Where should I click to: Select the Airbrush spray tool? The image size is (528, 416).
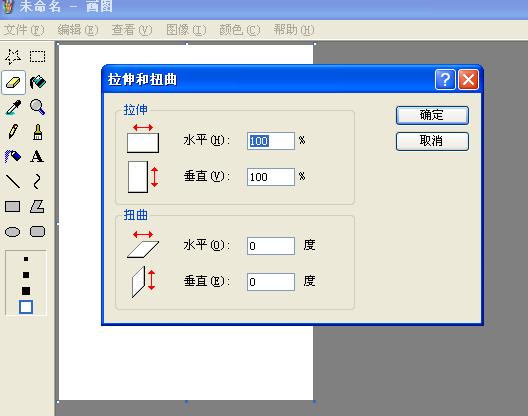(x=13, y=157)
